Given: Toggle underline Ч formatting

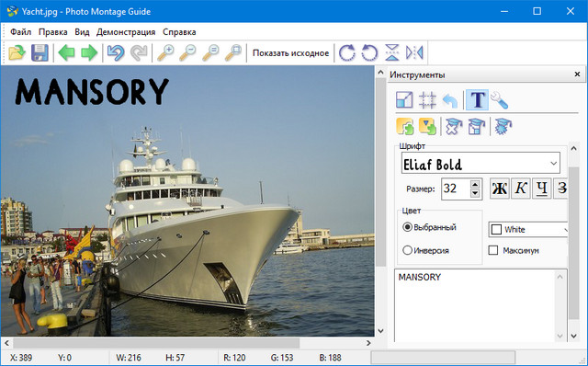Looking at the screenshot, I should pyautogui.click(x=541, y=189).
